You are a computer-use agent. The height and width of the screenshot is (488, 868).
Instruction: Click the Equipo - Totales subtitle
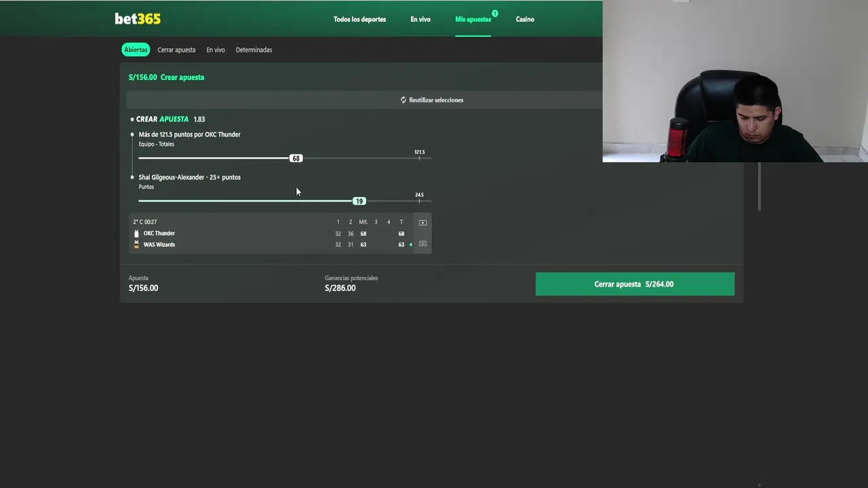pyautogui.click(x=156, y=144)
